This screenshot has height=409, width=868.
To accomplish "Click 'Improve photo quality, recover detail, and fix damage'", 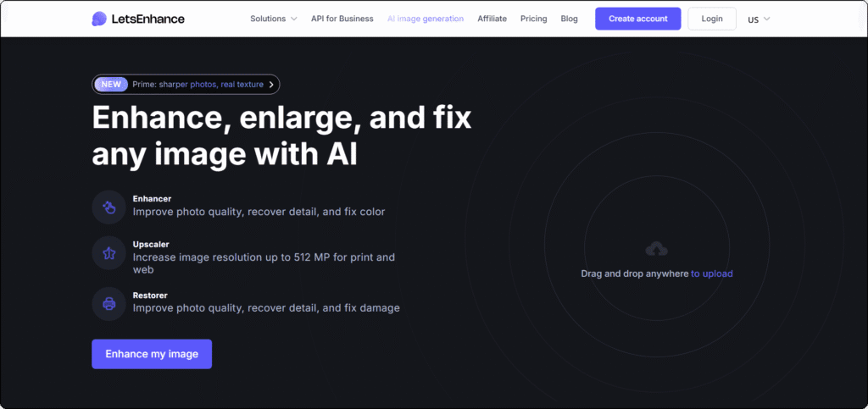I will [x=266, y=308].
